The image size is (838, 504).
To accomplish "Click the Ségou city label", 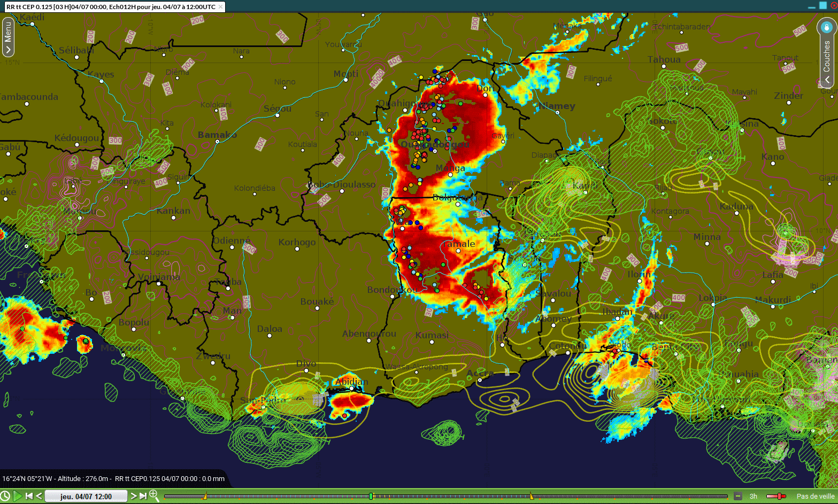I will pos(278,108).
